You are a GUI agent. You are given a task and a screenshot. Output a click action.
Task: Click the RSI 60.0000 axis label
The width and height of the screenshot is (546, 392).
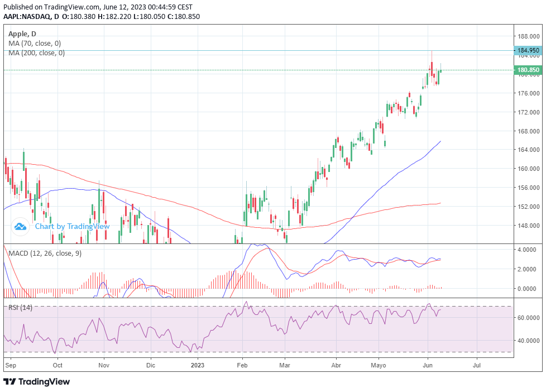coord(529,318)
